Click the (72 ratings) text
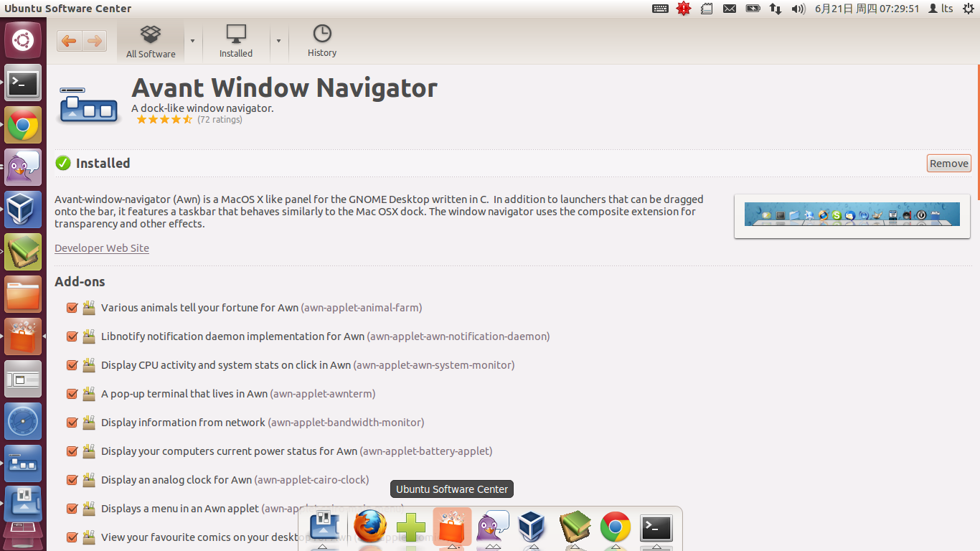980x551 pixels. [220, 120]
